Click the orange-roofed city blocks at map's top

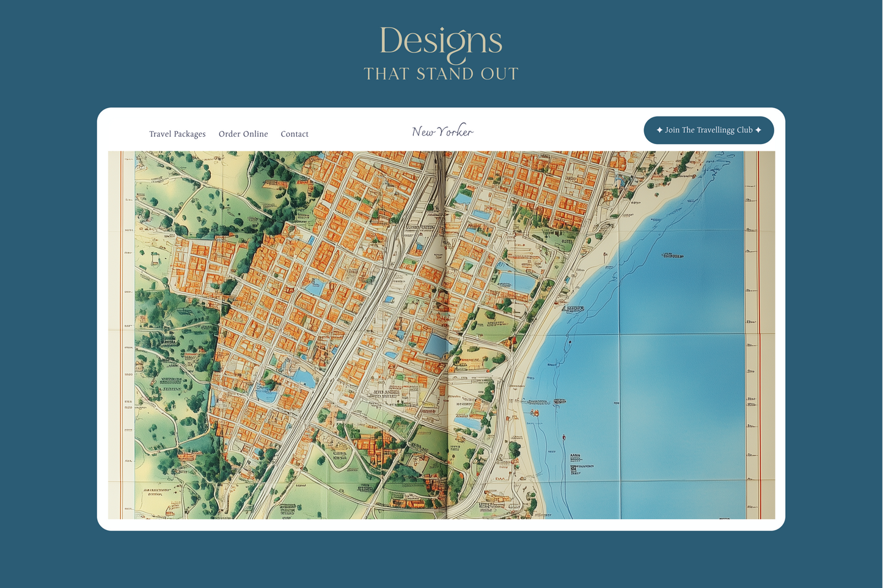coord(519,177)
